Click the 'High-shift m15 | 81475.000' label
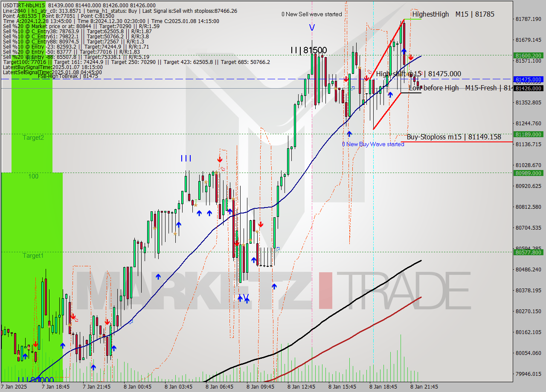This screenshot has height=392, width=546. [418, 74]
